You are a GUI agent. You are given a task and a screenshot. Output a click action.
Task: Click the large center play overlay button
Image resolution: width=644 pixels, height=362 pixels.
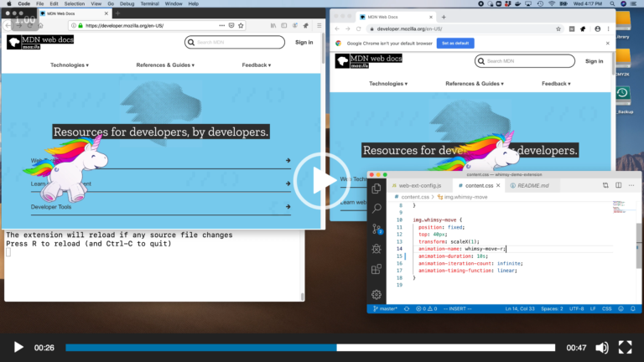(x=322, y=181)
